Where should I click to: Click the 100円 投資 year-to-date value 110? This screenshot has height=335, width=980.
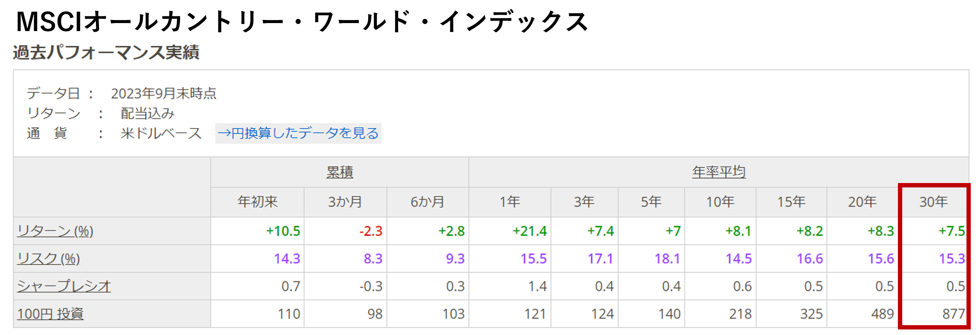[x=289, y=314]
